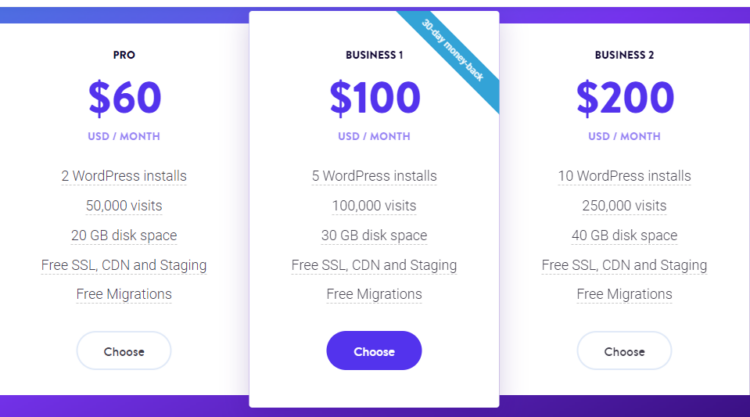The width and height of the screenshot is (750, 417).
Task: Click '5 WordPress installs' feature link
Action: click(x=374, y=176)
